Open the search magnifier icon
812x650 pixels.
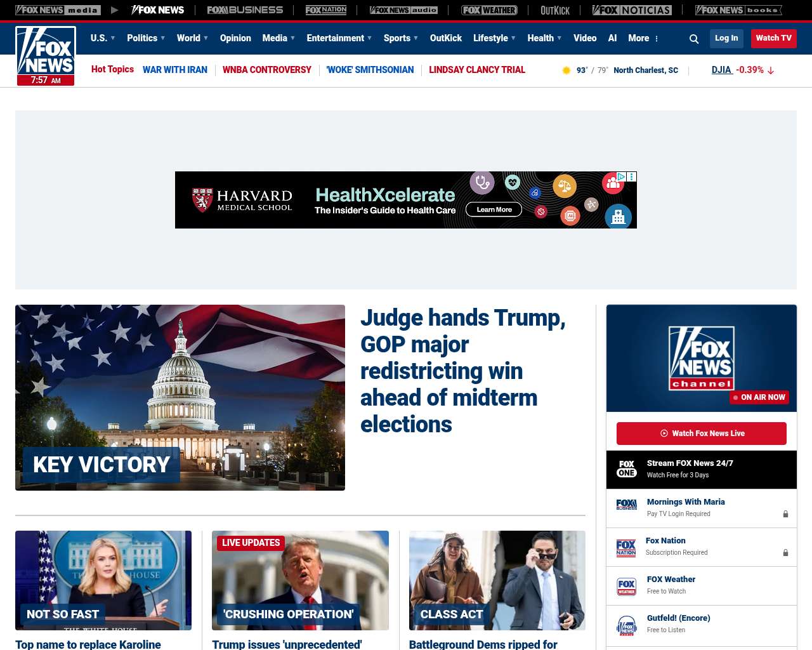pos(694,39)
